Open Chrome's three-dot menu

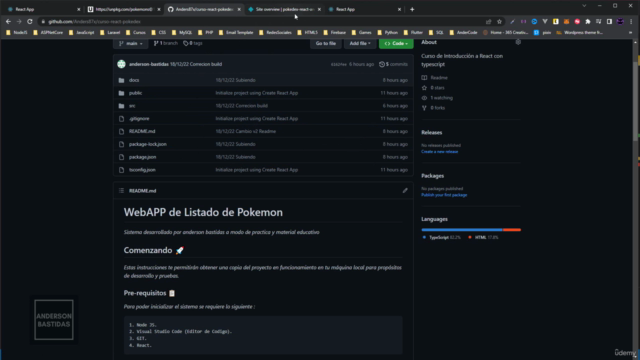coord(631,22)
